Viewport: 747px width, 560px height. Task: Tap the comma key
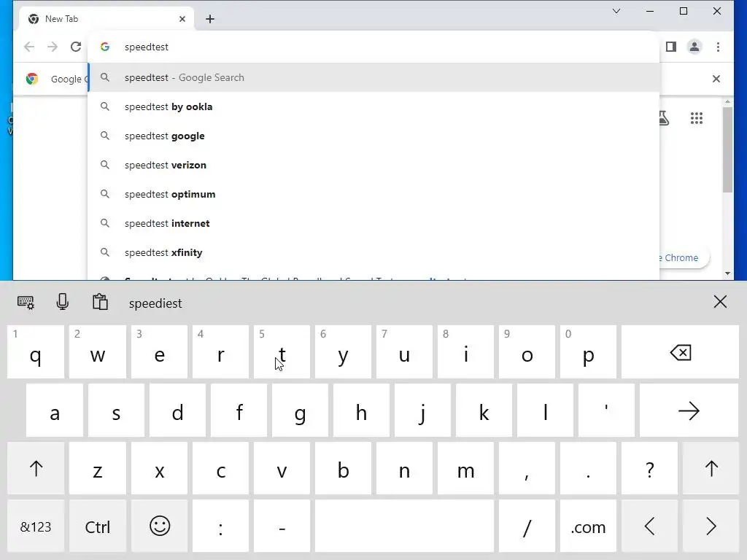(527, 469)
